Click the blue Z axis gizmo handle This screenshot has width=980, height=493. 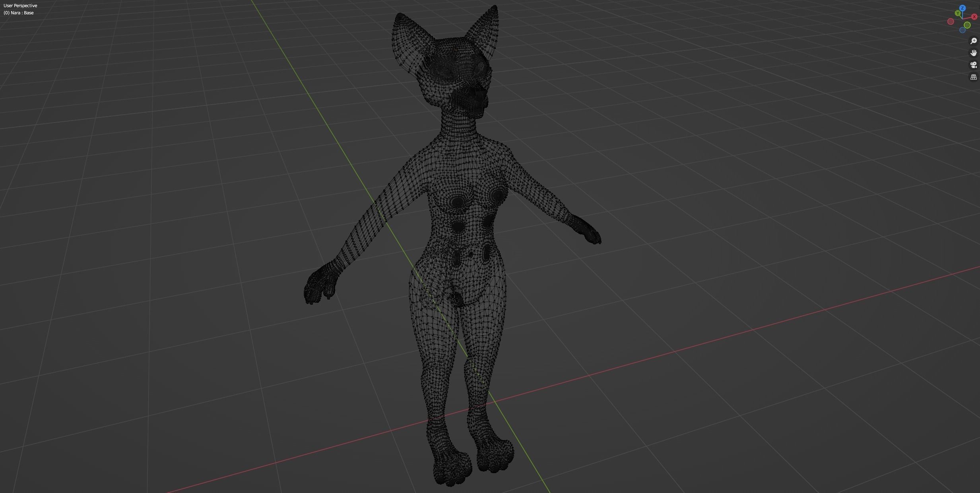click(963, 8)
